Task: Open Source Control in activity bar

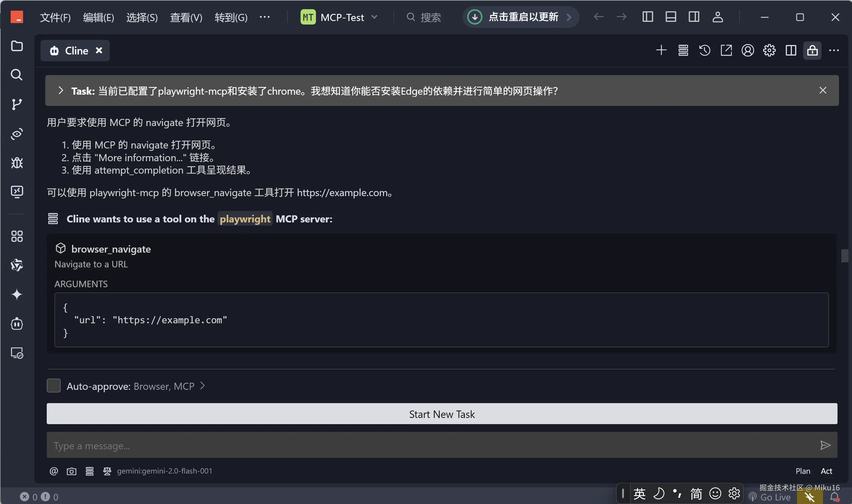Action: (x=17, y=104)
